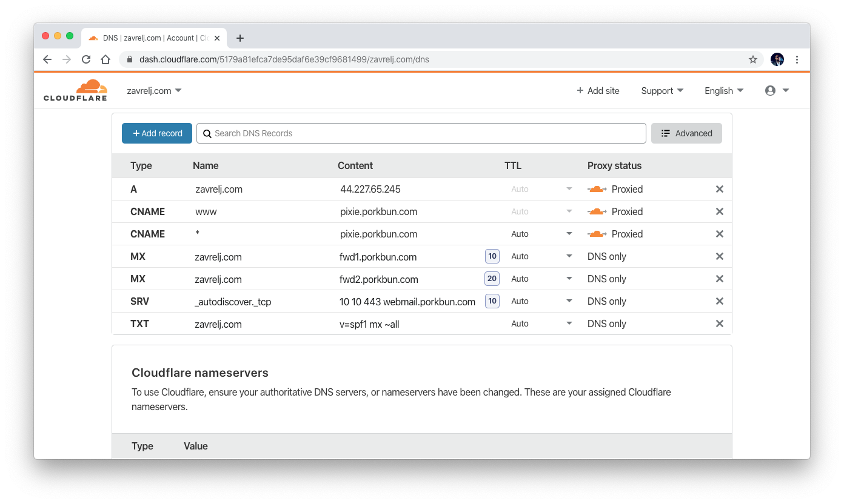This screenshot has width=844, height=504.
Task: Go back with the browser back arrow
Action: click(x=47, y=59)
